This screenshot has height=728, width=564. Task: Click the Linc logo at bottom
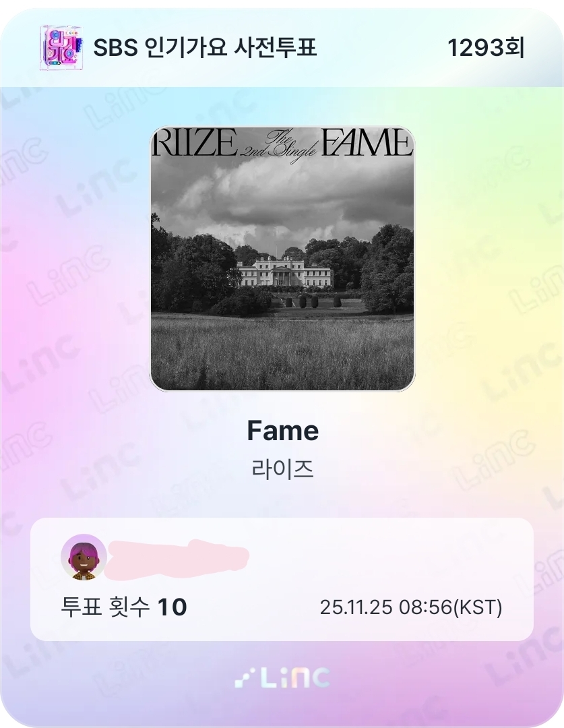(x=282, y=678)
